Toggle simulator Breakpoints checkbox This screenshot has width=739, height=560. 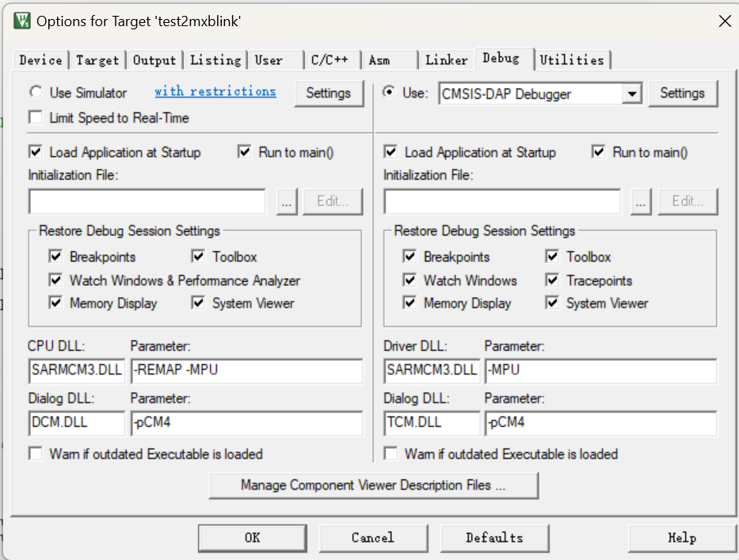click(55, 256)
